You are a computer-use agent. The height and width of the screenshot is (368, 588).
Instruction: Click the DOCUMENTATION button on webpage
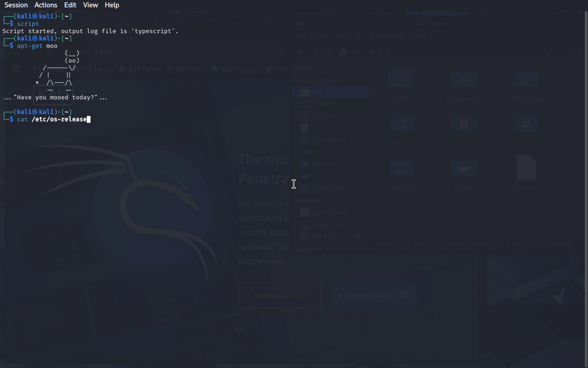point(373,296)
